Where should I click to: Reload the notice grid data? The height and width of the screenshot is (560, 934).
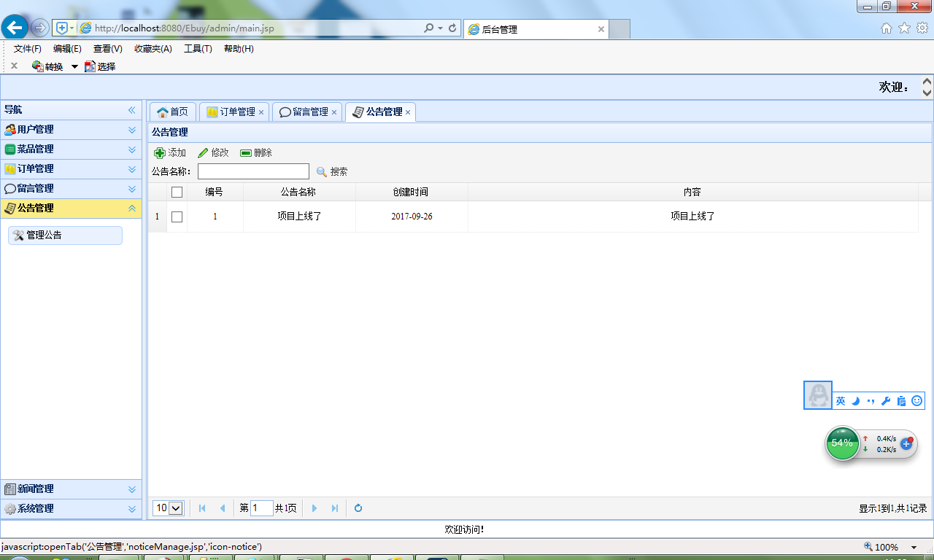[358, 508]
